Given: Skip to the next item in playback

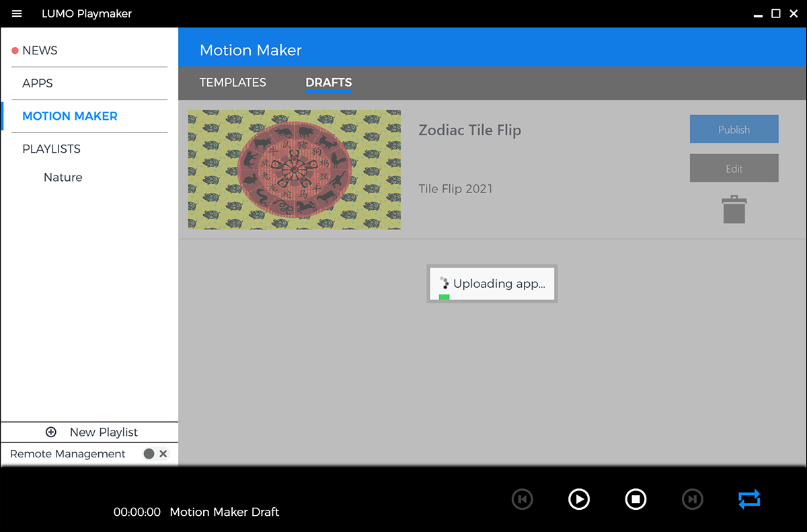Looking at the screenshot, I should (692, 499).
